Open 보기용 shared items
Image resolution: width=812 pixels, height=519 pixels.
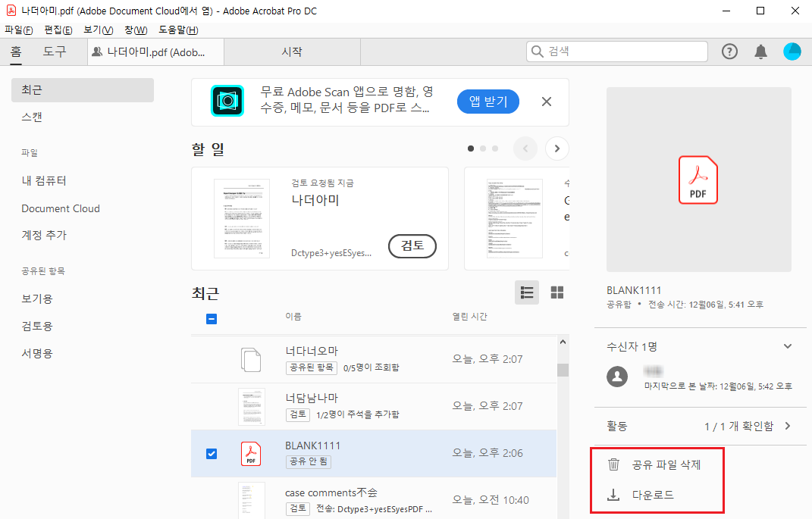[36, 299]
